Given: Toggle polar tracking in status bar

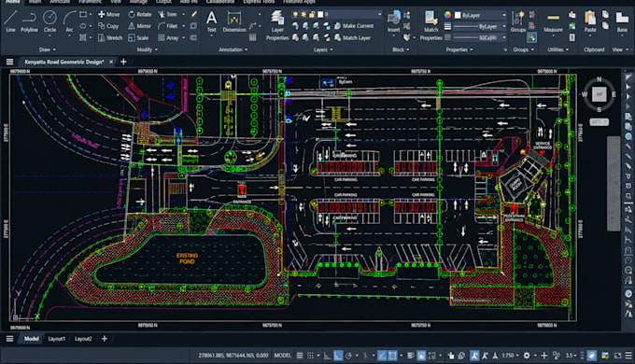Looking at the screenshot, I should (x=348, y=356).
